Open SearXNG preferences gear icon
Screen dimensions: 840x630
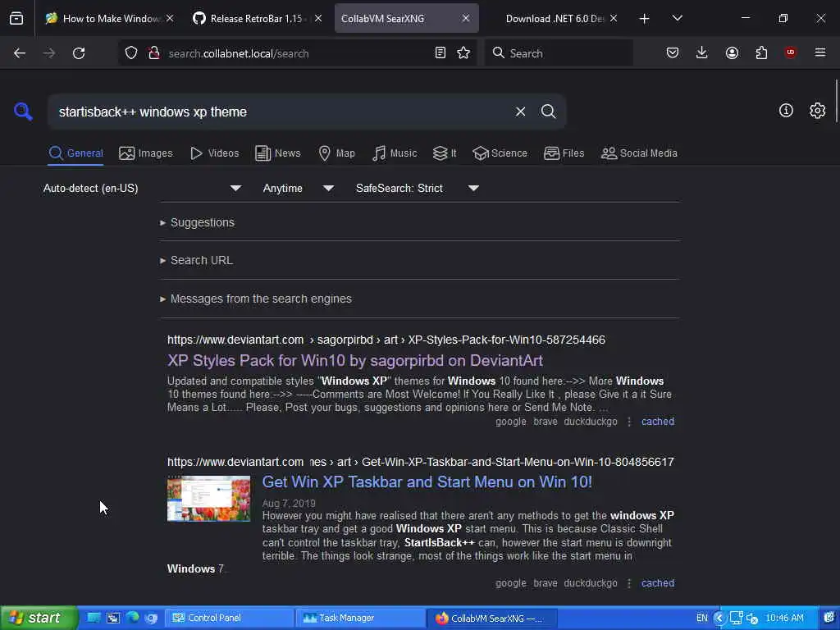click(818, 111)
